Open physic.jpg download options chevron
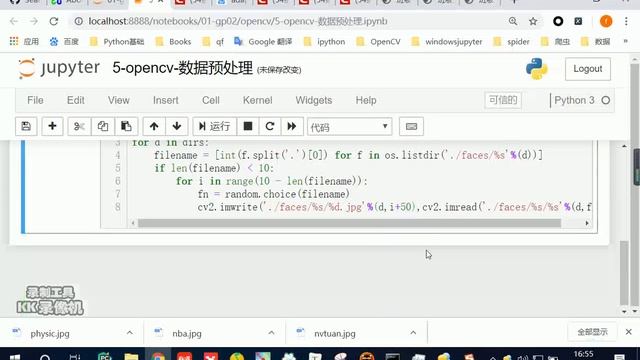The width and height of the screenshot is (640, 360). tap(130, 333)
